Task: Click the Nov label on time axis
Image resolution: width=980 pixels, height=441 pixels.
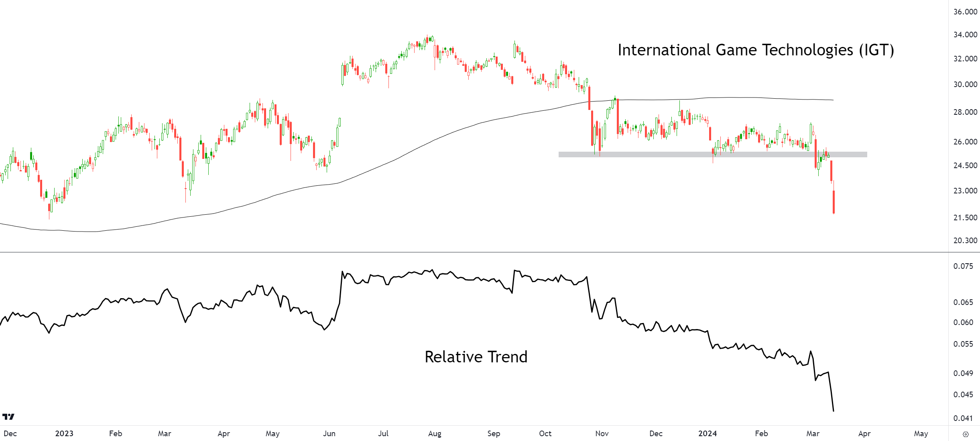Action: click(602, 433)
